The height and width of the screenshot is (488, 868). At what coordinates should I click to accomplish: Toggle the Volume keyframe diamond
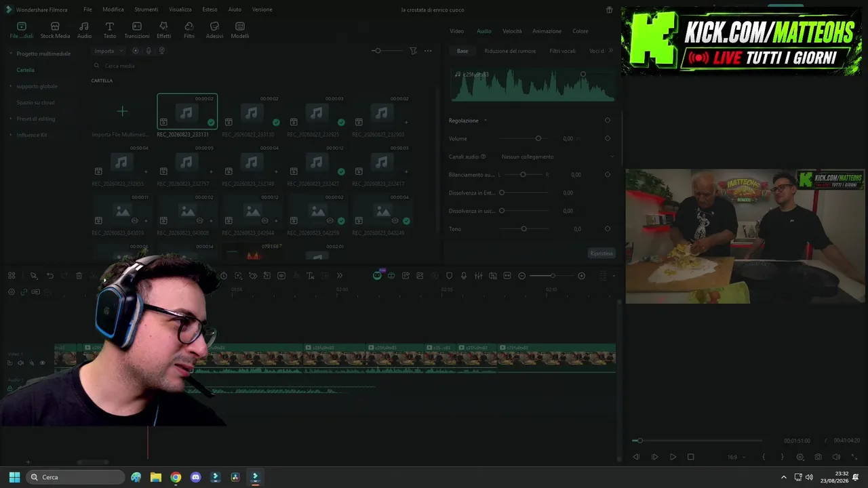607,138
